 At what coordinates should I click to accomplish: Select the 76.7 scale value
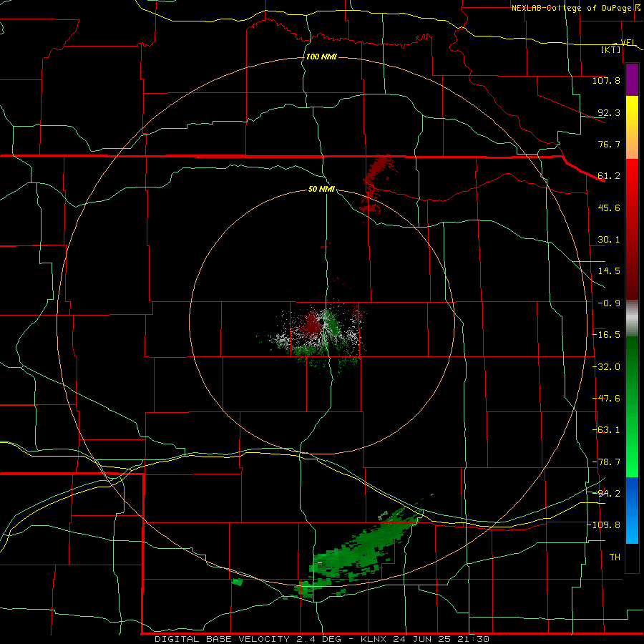[609, 144]
